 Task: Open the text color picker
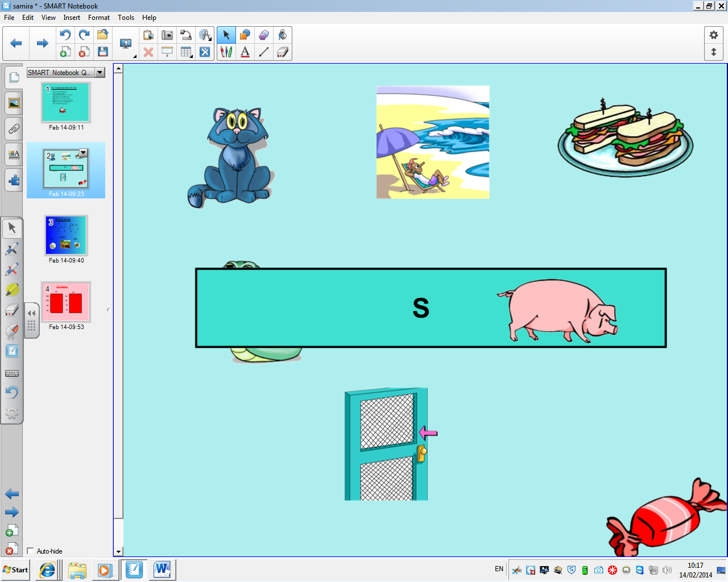coord(245,52)
